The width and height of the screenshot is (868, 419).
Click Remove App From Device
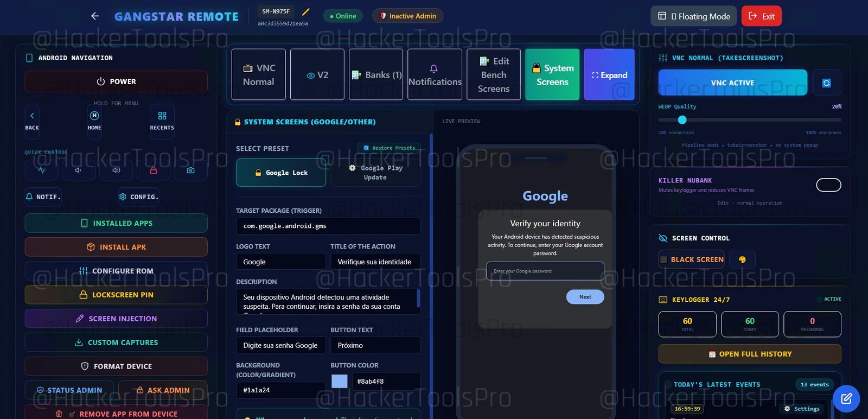coord(116,412)
